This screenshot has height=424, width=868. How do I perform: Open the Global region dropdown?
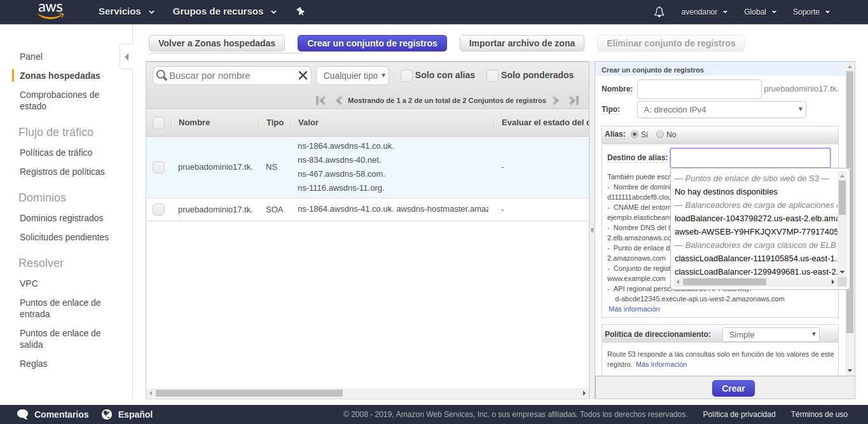[x=760, y=12]
